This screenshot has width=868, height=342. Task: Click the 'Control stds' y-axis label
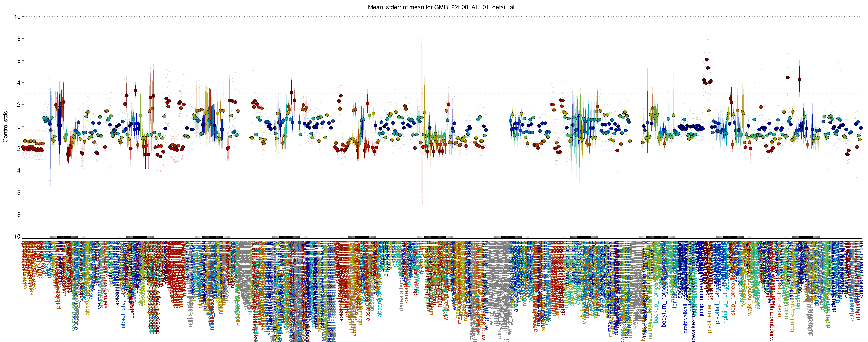tap(5, 127)
